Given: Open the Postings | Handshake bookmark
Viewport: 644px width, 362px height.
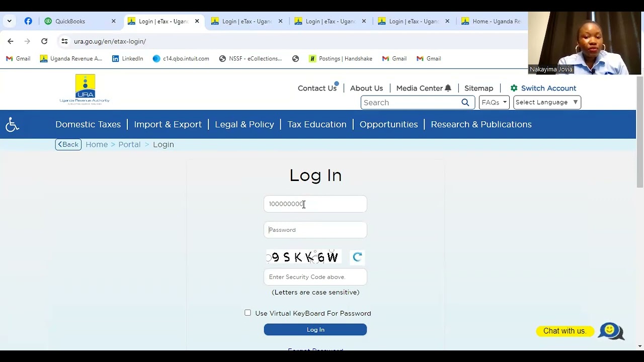Looking at the screenshot, I should (341, 59).
